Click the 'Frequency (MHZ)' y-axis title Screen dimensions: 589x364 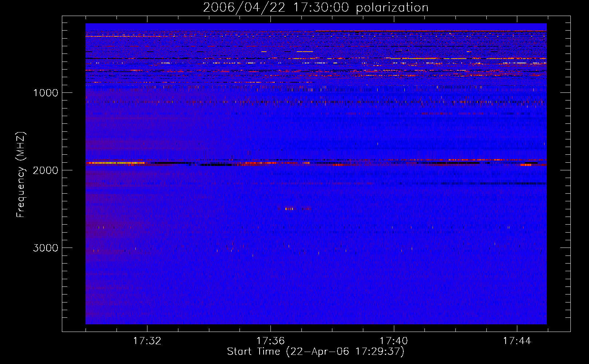21,175
